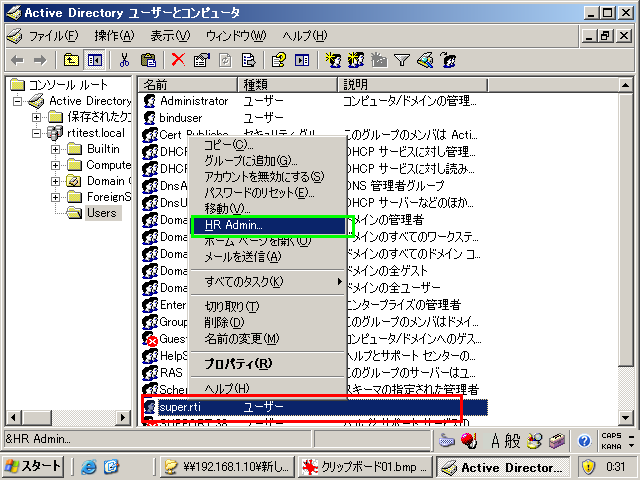Create a new group toolbar icon
The height and width of the screenshot is (480, 640).
pos(356,60)
